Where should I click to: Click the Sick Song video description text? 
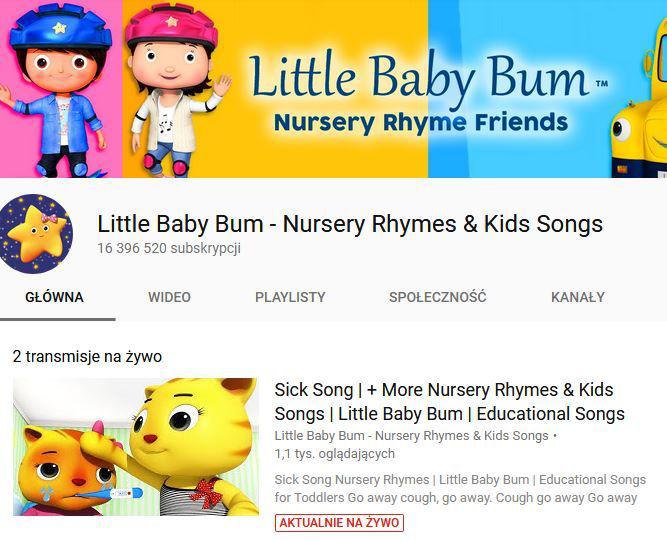tap(460, 489)
